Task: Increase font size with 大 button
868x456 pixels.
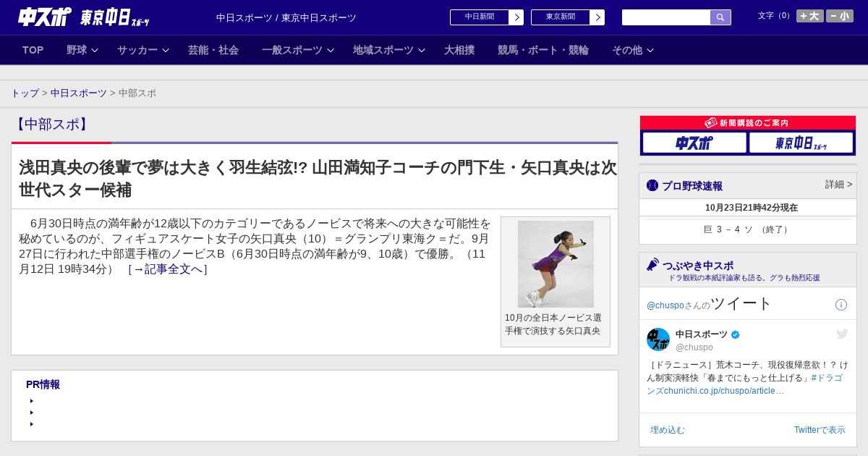Action: tap(809, 16)
